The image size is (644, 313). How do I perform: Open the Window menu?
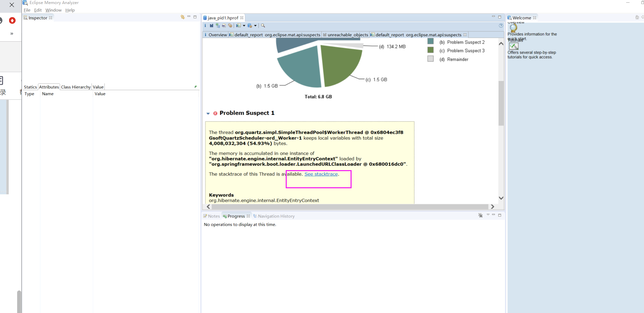(53, 10)
